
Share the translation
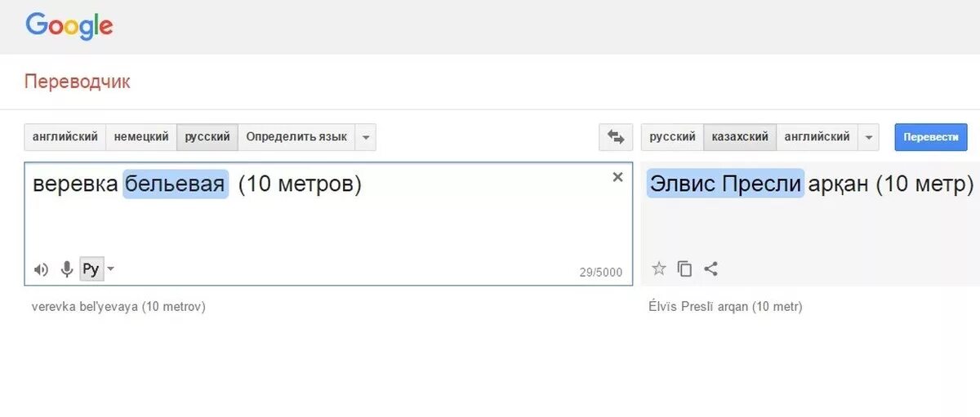click(710, 268)
